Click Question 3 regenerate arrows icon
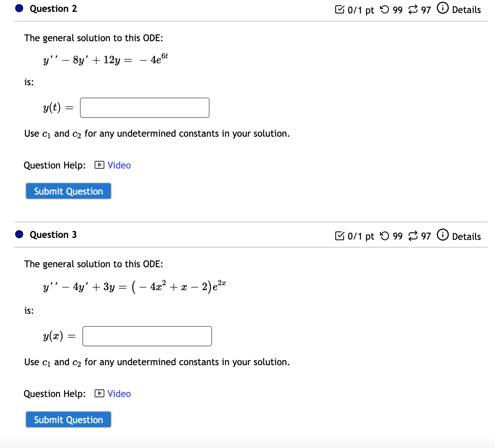 click(x=413, y=236)
